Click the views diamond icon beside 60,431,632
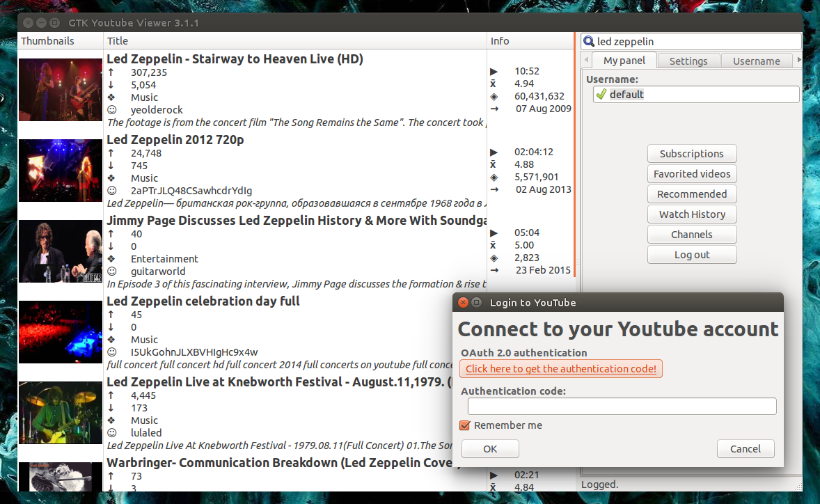 (494, 96)
